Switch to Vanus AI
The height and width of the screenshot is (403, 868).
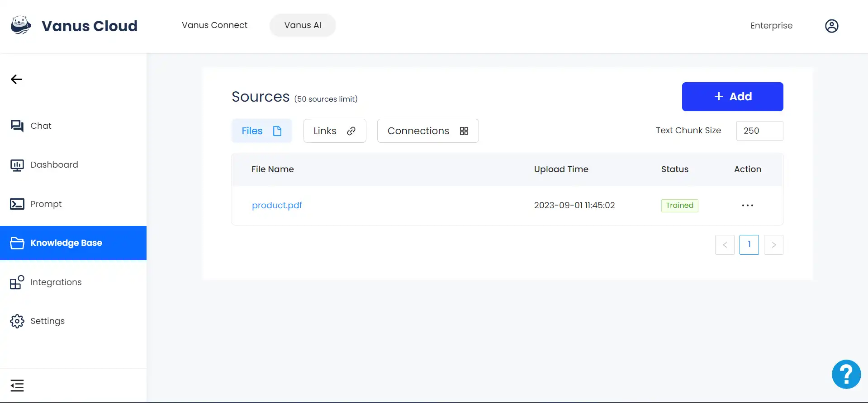tap(303, 25)
